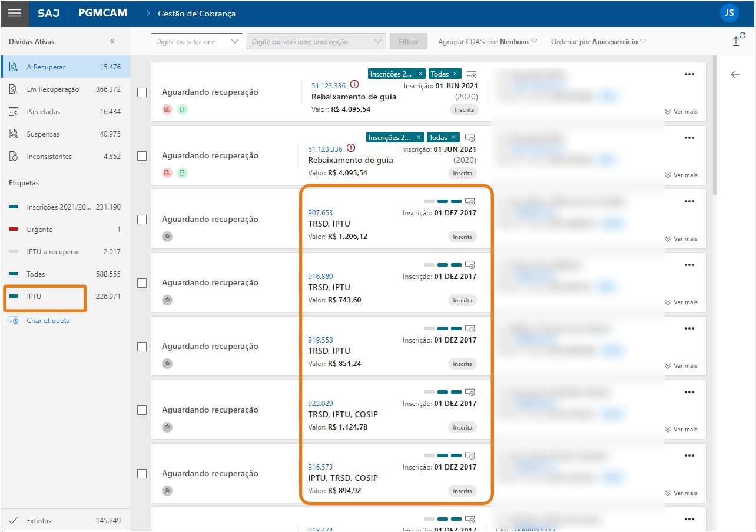This screenshot has height=532, width=756.
Task: Select the A Recuperar category
Action: [x=65, y=67]
